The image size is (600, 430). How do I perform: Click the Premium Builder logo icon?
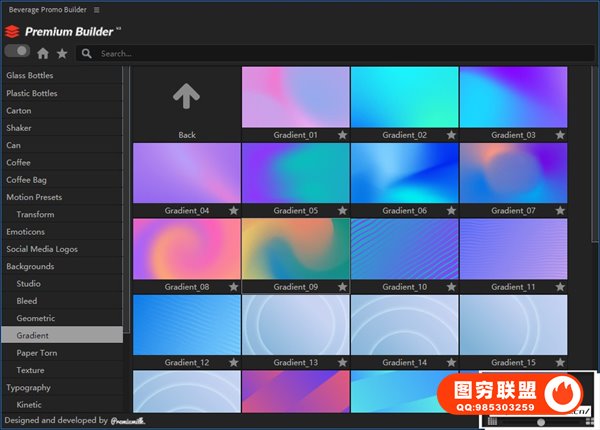click(12, 31)
